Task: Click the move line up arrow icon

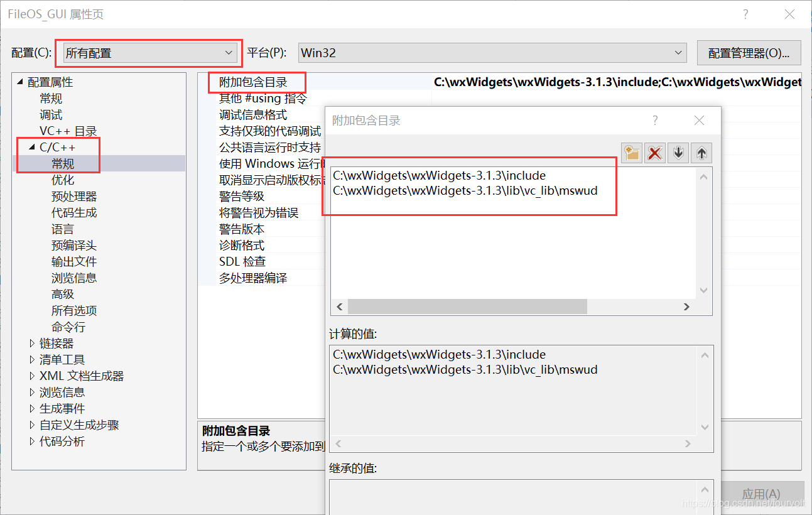Action: (701, 153)
